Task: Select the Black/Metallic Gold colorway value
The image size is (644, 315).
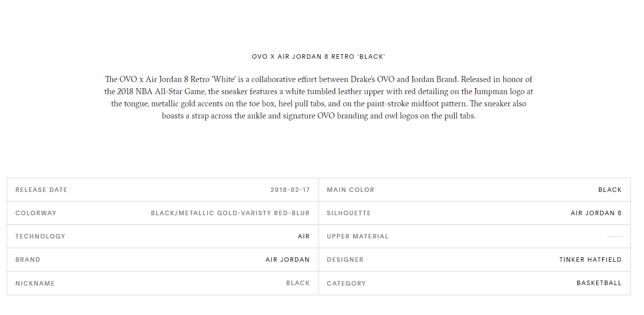Action: 230,213
